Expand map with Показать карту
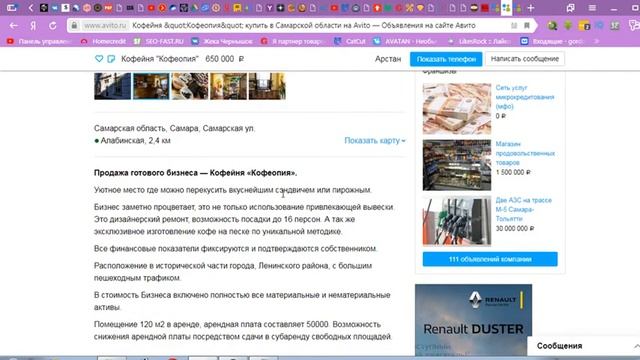The height and width of the screenshot is (360, 640). click(375, 140)
